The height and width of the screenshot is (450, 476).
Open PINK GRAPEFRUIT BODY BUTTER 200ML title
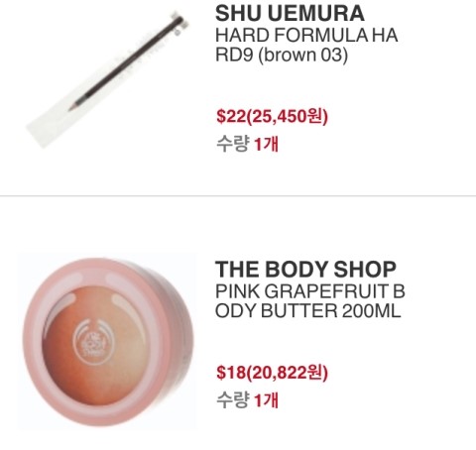click(310, 301)
